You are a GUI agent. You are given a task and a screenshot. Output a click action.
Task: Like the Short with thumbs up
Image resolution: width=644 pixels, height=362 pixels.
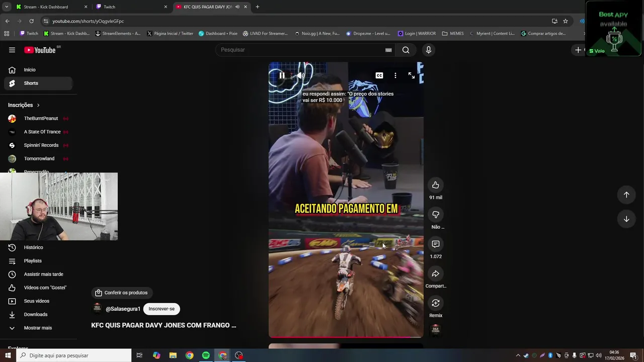pos(436,185)
